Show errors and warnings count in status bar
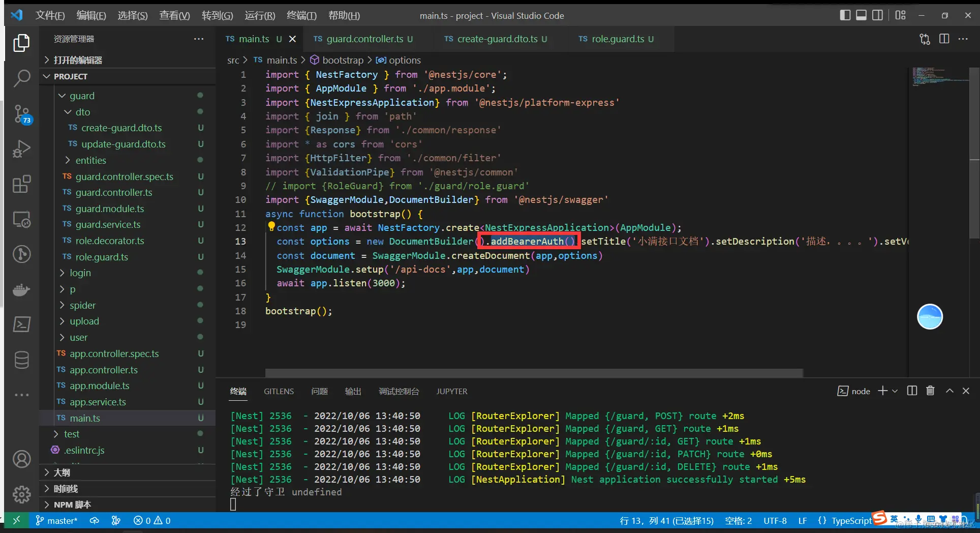Image resolution: width=980 pixels, height=533 pixels. (152, 520)
